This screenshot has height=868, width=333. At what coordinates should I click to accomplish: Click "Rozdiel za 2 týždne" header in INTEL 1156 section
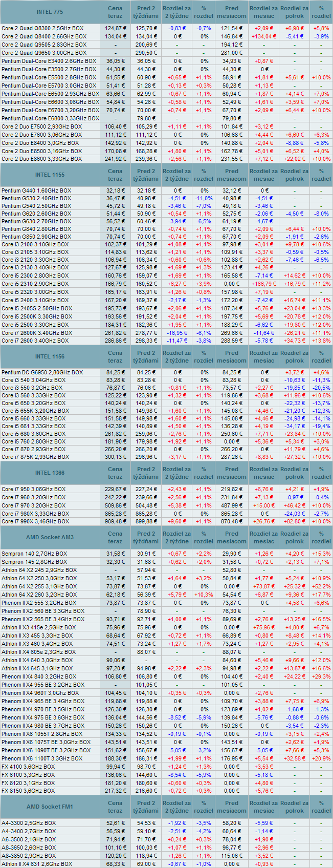[177, 356]
